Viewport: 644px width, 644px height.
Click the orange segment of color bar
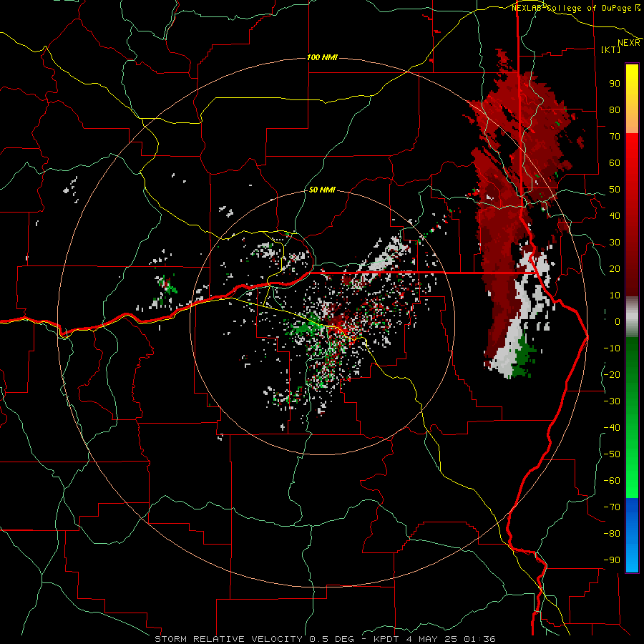coord(632,120)
